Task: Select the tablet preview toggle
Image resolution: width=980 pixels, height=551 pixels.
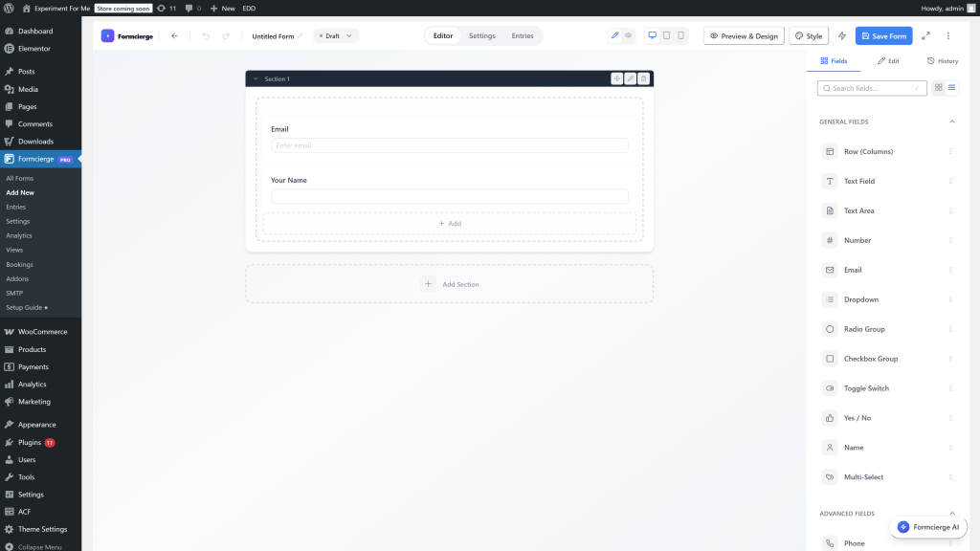Action: pos(666,35)
